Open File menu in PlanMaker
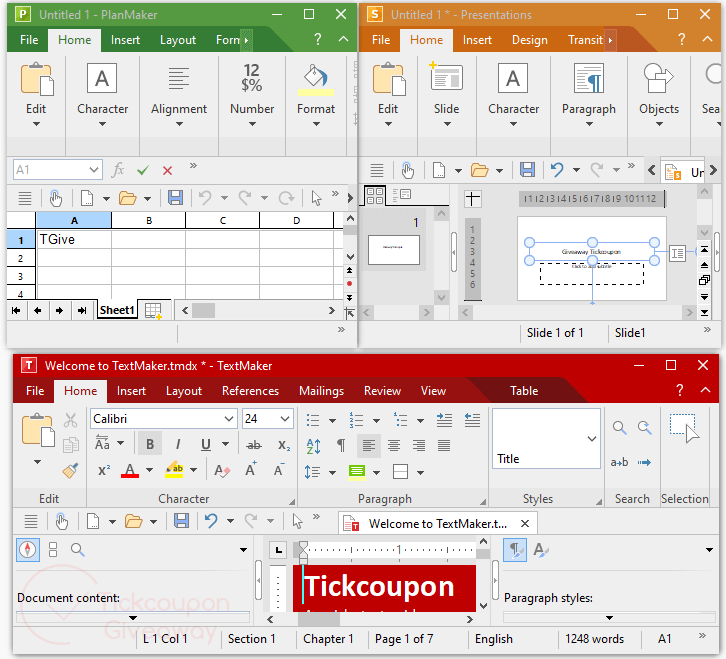The image size is (726, 659). click(x=29, y=40)
